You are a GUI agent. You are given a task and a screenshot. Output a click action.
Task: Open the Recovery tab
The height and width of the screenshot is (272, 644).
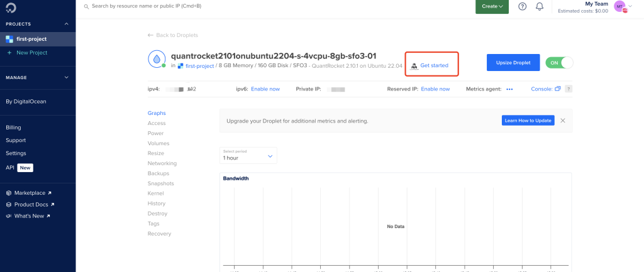[x=159, y=234]
